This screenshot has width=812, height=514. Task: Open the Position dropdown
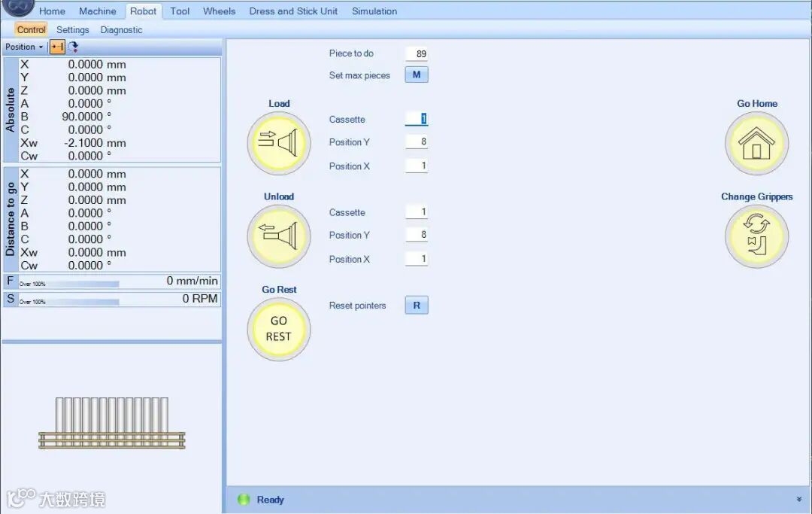(24, 47)
